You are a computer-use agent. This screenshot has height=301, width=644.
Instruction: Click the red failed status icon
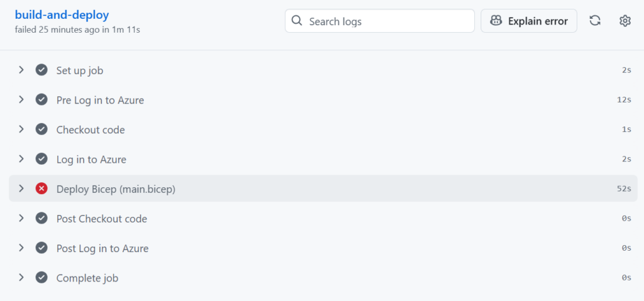click(42, 189)
